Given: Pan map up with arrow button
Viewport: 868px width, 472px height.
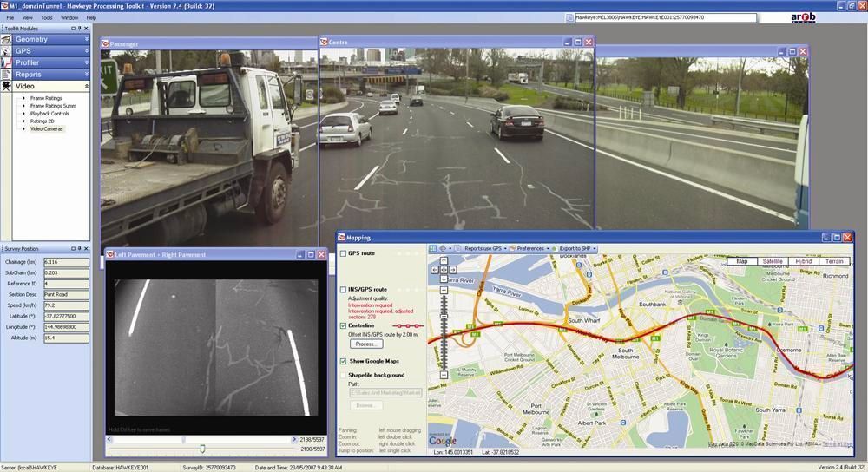Looking at the screenshot, I should [x=444, y=260].
